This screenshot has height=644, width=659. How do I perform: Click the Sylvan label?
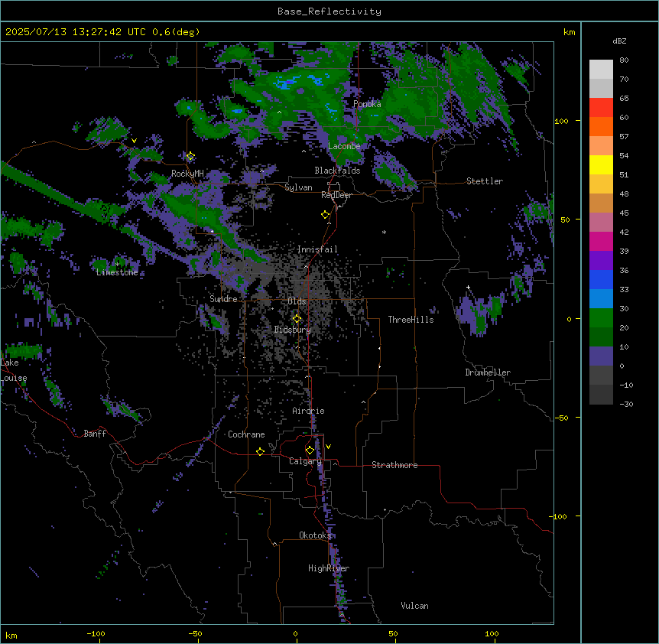(298, 187)
